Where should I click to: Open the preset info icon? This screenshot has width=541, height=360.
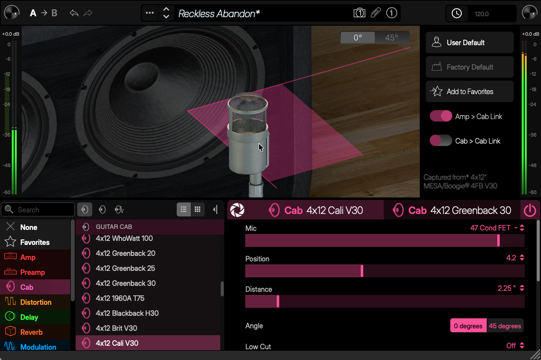(391, 13)
